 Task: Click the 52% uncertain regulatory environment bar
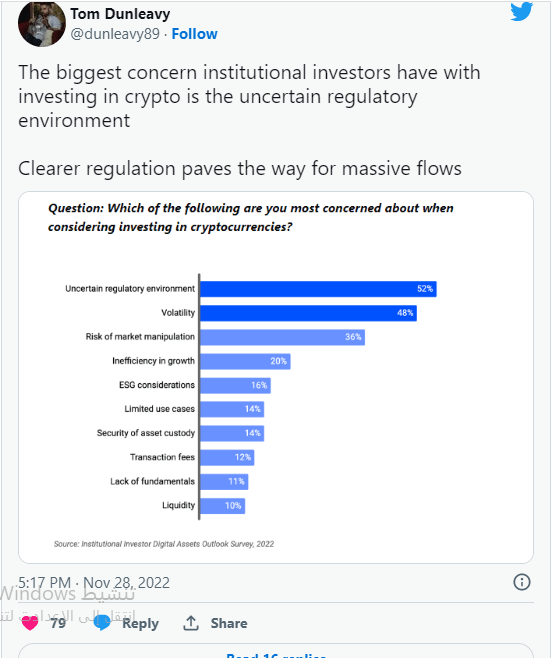[318, 289]
